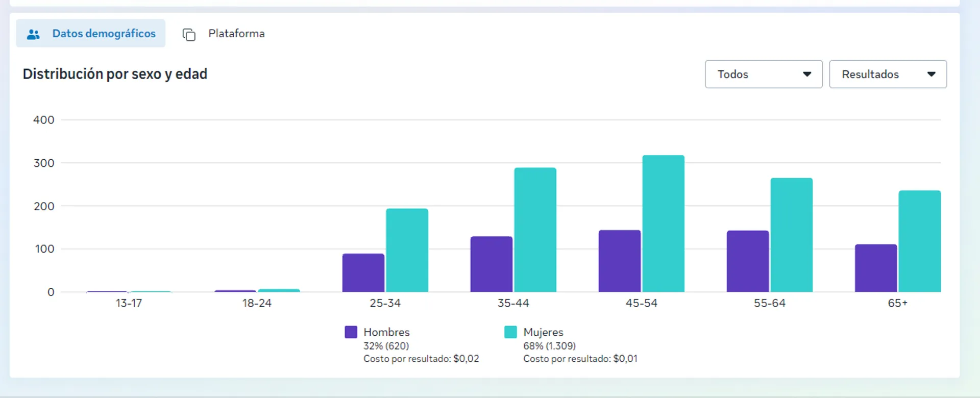
Task: Open the Todos dropdown
Action: pos(764,74)
